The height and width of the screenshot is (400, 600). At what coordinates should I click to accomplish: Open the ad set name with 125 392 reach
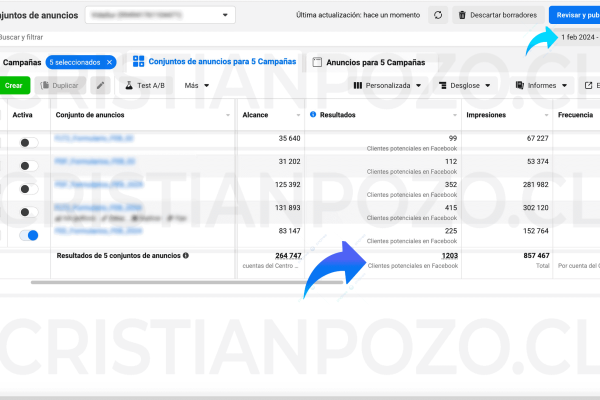(99, 184)
